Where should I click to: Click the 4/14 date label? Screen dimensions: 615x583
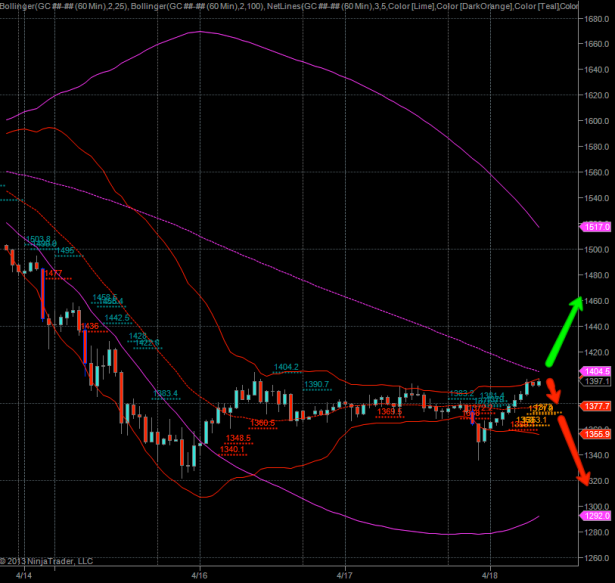[x=24, y=576]
